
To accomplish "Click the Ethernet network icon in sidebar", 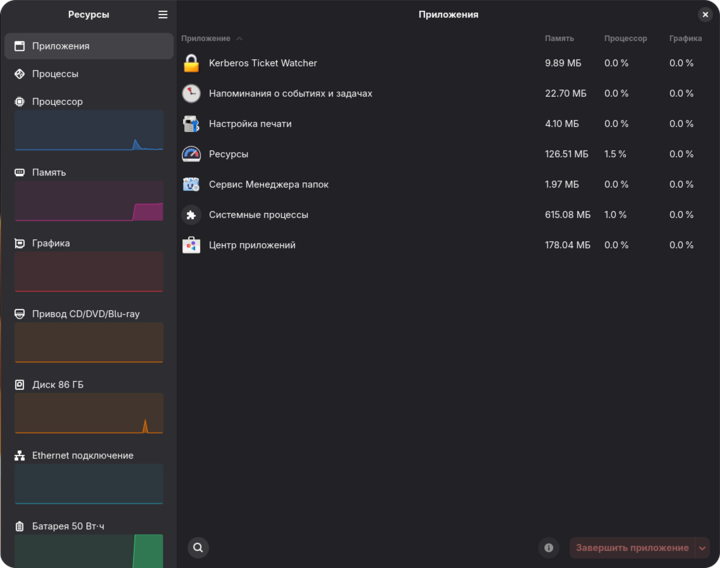I will (x=19, y=455).
